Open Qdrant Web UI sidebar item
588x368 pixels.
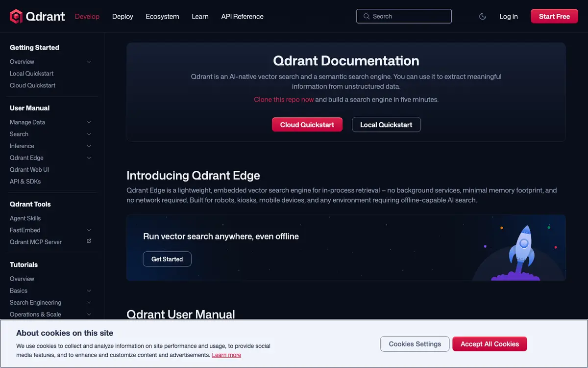click(x=29, y=170)
